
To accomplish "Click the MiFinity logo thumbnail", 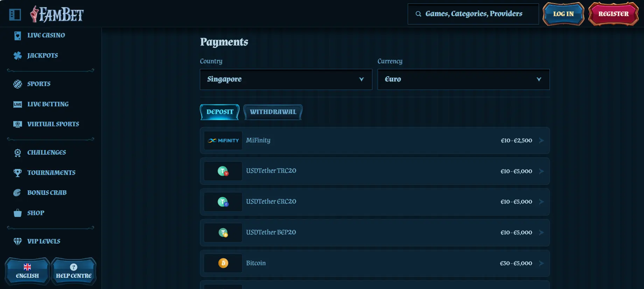I will [x=223, y=141].
